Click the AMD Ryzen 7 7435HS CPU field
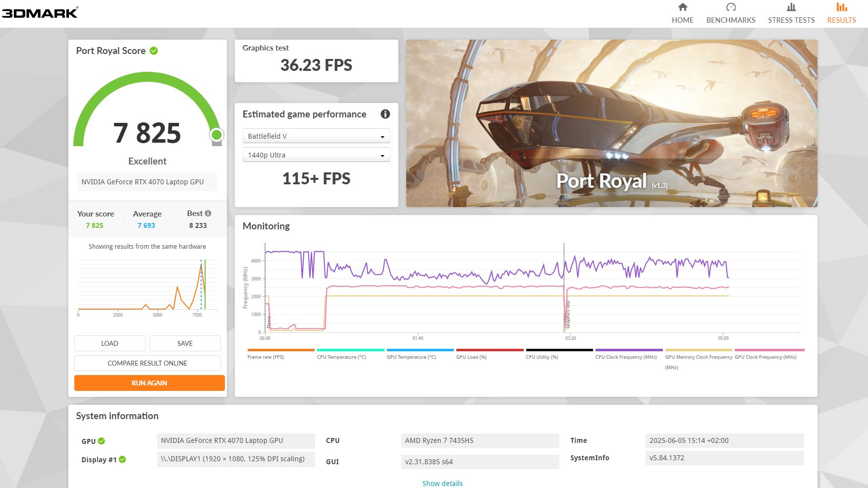 [x=480, y=440]
